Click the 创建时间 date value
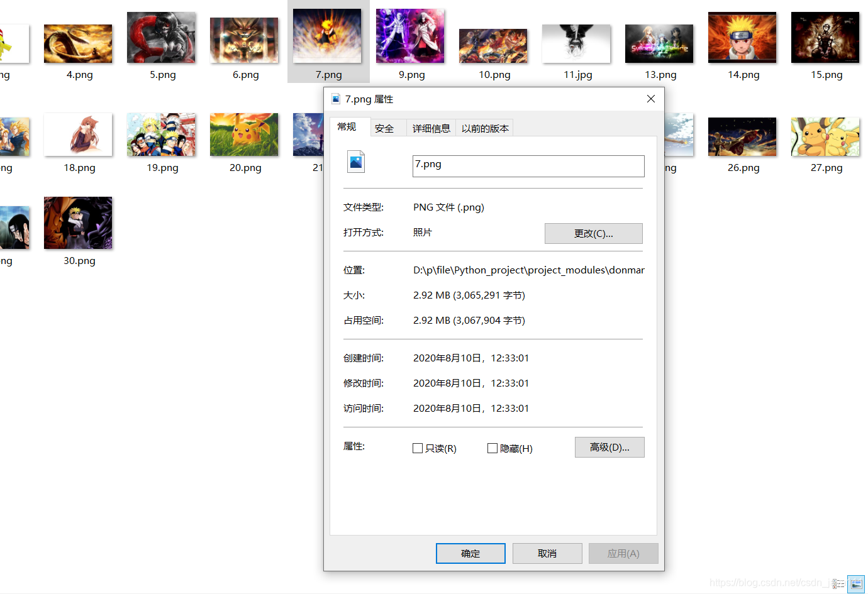This screenshot has height=594, width=868. (471, 358)
